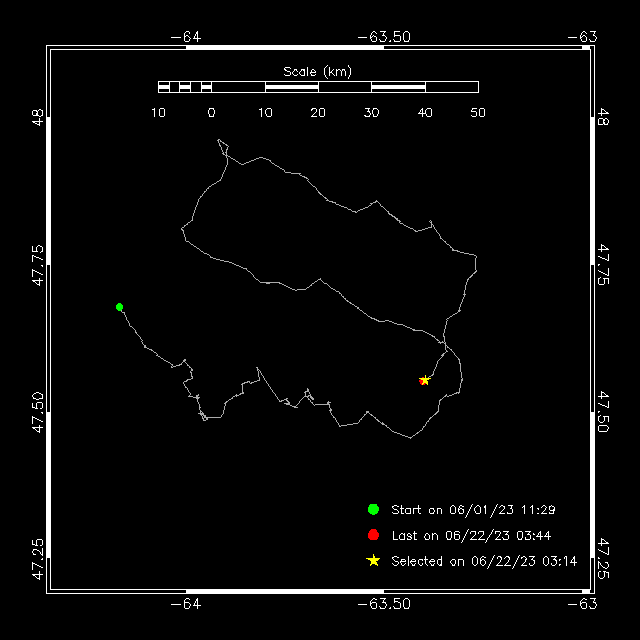This screenshot has height=640, width=640.
Task: Click the left 47.75 latitude label
Action: click(38, 265)
